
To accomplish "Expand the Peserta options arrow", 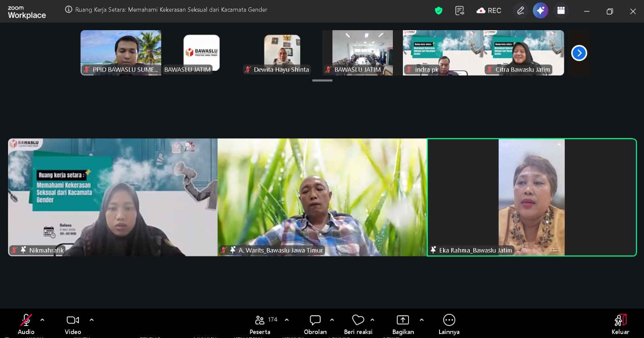I will [287, 320].
